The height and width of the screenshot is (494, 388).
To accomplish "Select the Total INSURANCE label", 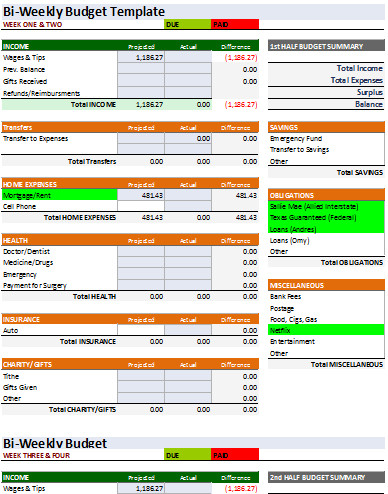I will [88, 341].
